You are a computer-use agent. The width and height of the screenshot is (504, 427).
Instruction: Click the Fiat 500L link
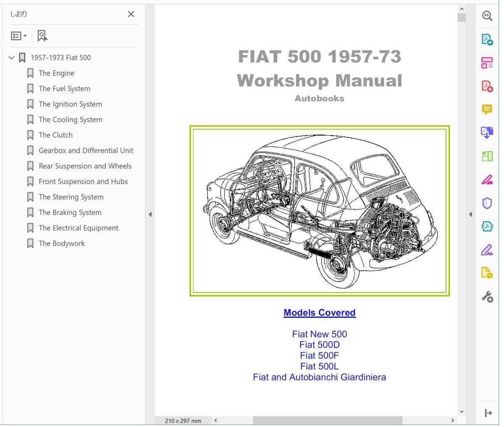[x=320, y=366]
